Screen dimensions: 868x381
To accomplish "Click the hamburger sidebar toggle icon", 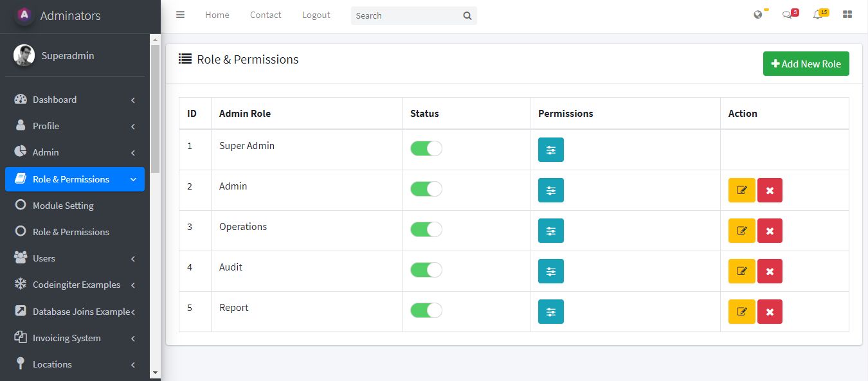I will (x=181, y=15).
